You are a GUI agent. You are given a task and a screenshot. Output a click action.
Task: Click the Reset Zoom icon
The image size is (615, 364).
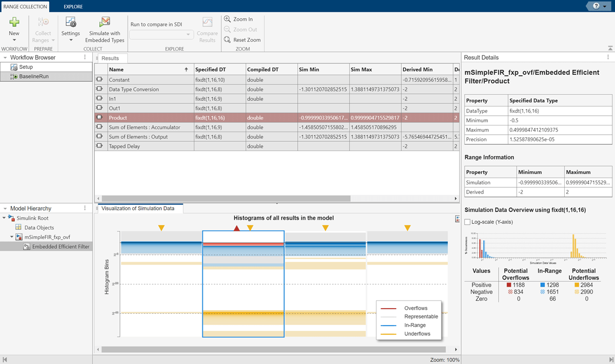point(228,40)
